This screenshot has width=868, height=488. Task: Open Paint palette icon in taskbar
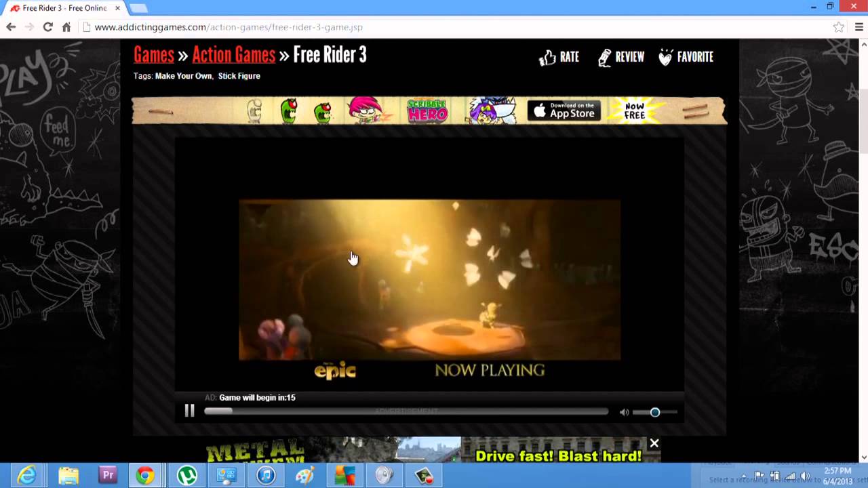pos(305,476)
